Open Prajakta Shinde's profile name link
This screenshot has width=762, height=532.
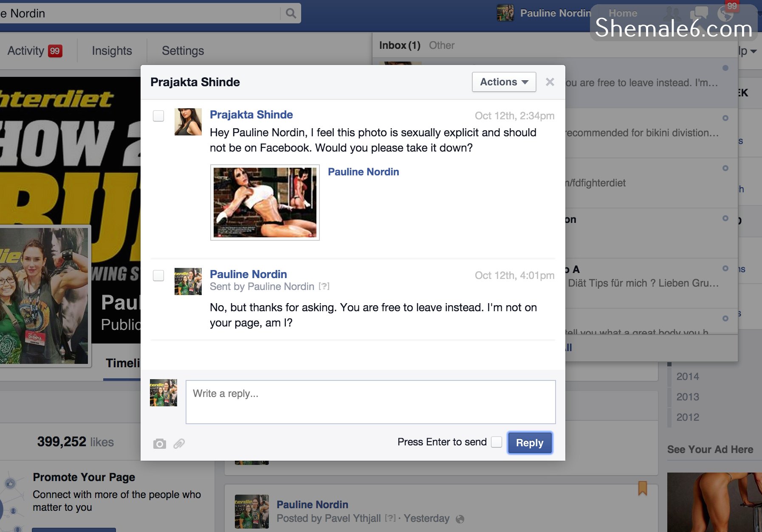[x=251, y=115]
